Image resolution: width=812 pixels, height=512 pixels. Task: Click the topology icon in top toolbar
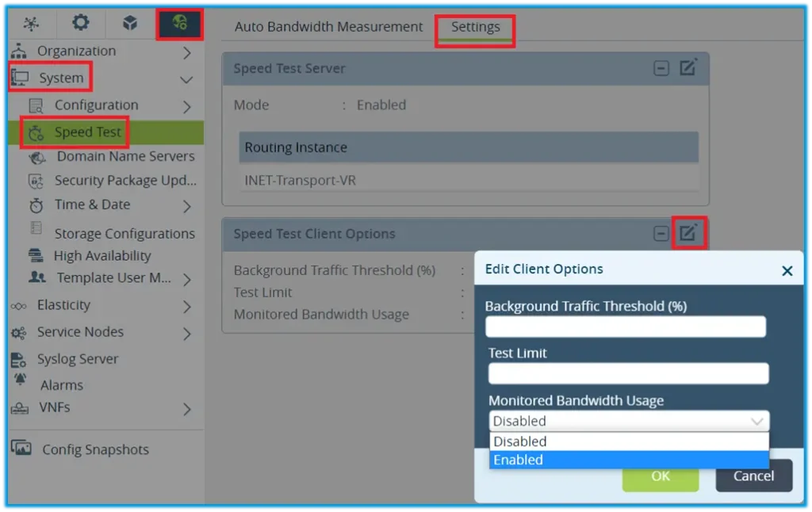pos(32,24)
